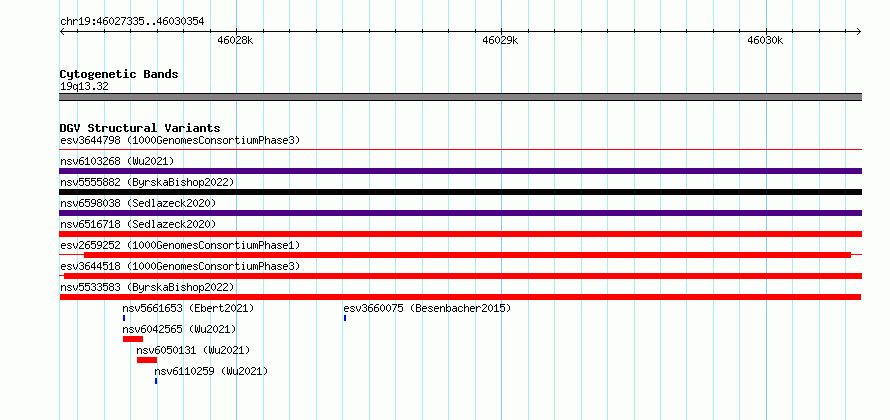Open nsv6110259 (Wu2021) label
The image size is (890, 420).
pos(211,371)
